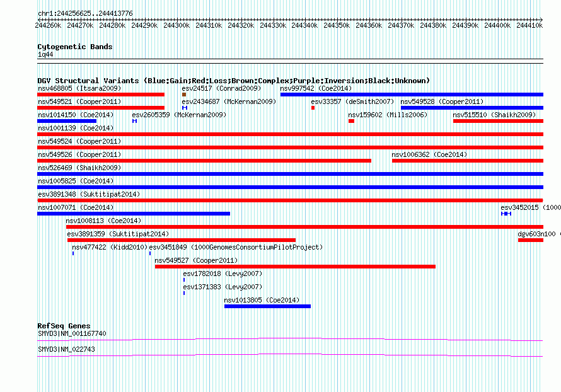Click the esv3452015 variant label
Viewport: 561px width, 392px height.
pyautogui.click(x=531, y=207)
